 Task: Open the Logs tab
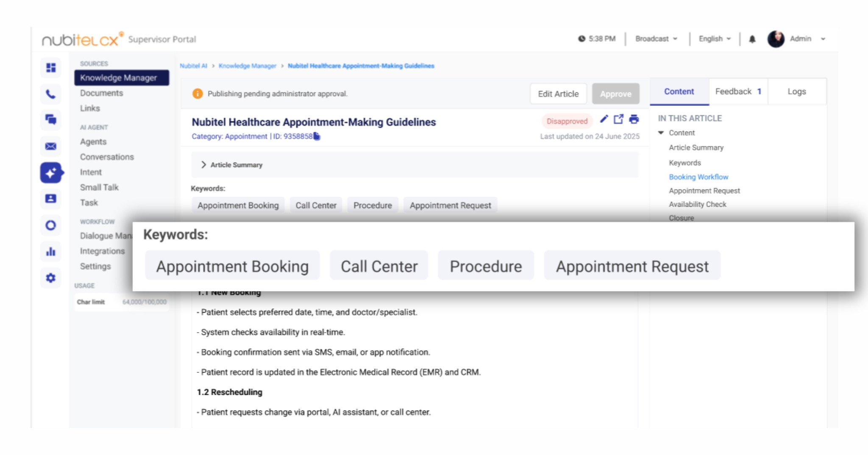796,91
